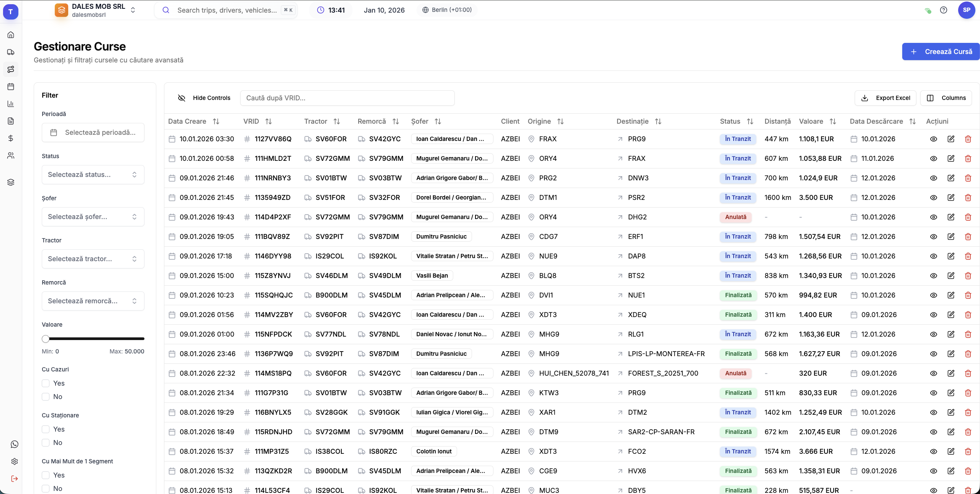Screen dimensions: 980x494
Task: Click the Creează Cursă button
Action: click(940, 52)
